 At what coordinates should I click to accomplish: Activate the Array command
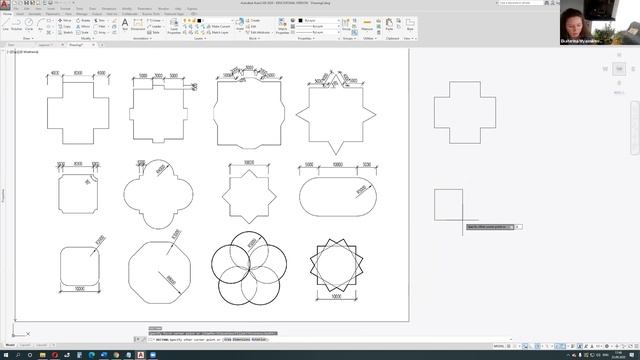(x=100, y=32)
